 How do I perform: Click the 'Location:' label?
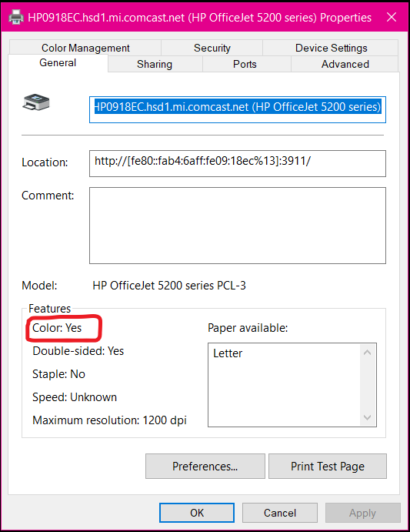pyautogui.click(x=45, y=162)
